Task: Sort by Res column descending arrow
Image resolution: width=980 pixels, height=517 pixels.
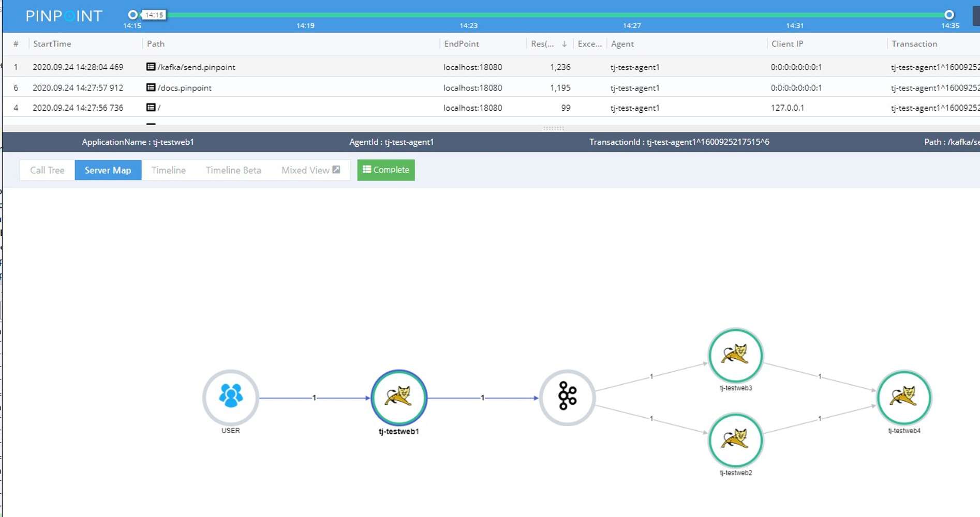Action: pos(565,44)
